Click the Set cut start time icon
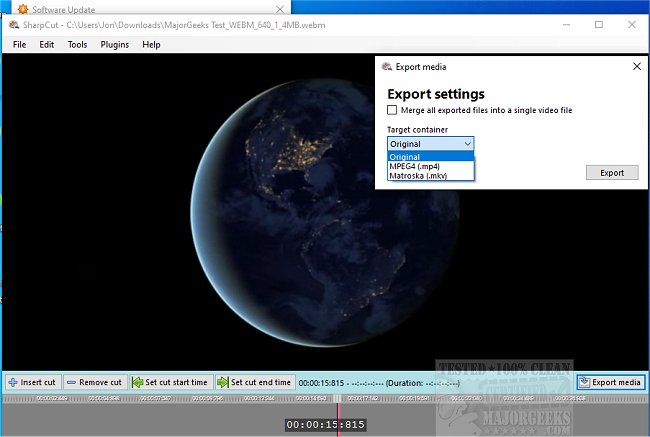650x437 pixels. [x=138, y=382]
